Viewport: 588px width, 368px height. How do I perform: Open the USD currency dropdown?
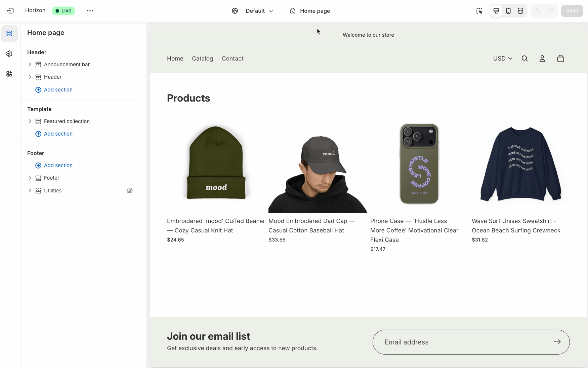pos(502,58)
